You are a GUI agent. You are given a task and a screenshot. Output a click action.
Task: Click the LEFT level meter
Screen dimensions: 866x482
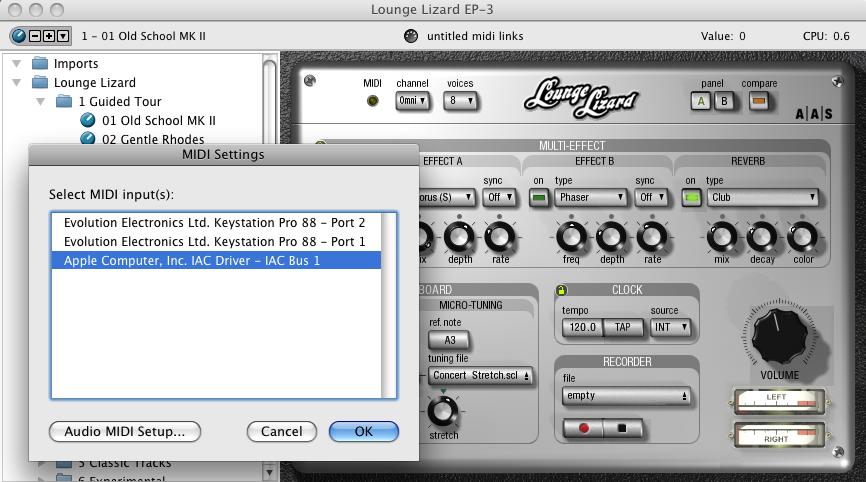coord(779,402)
